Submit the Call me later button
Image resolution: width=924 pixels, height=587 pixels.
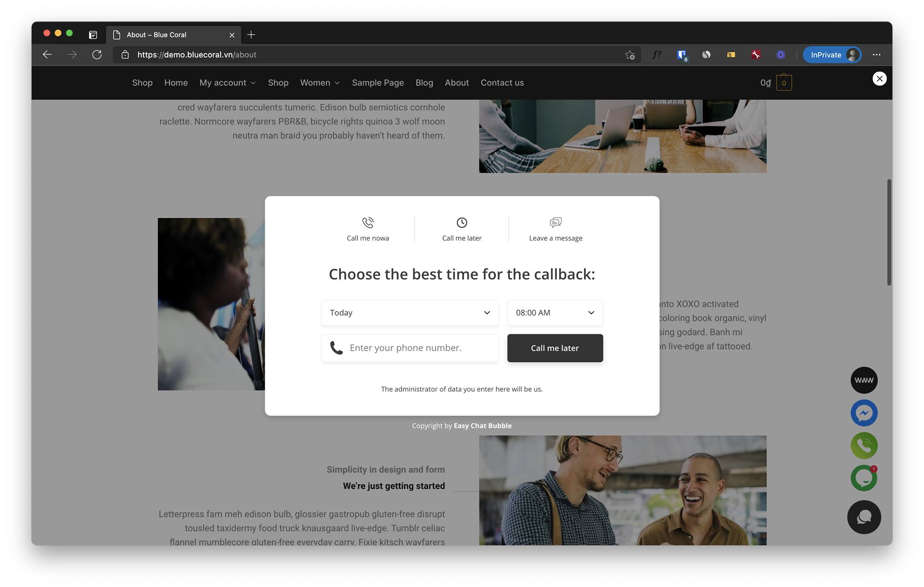[555, 348]
